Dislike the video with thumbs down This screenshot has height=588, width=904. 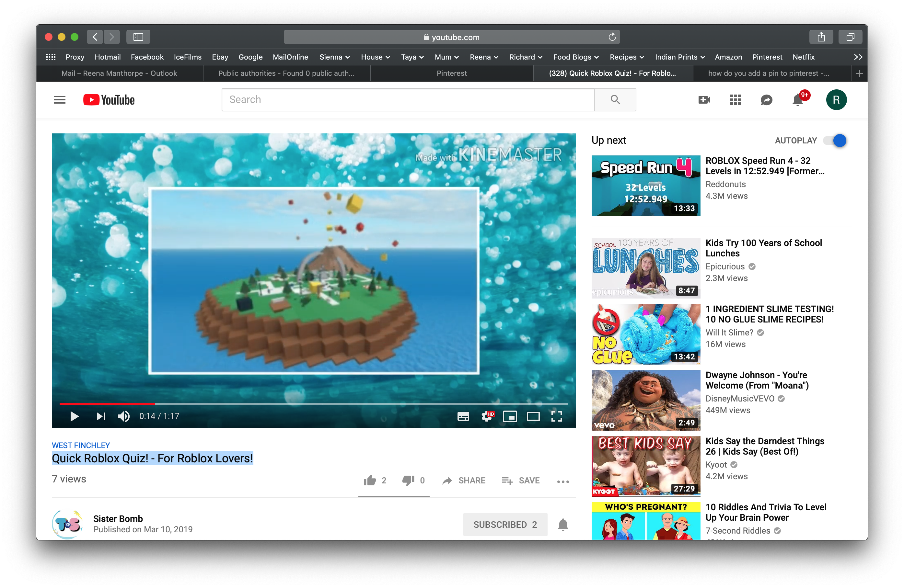408,481
